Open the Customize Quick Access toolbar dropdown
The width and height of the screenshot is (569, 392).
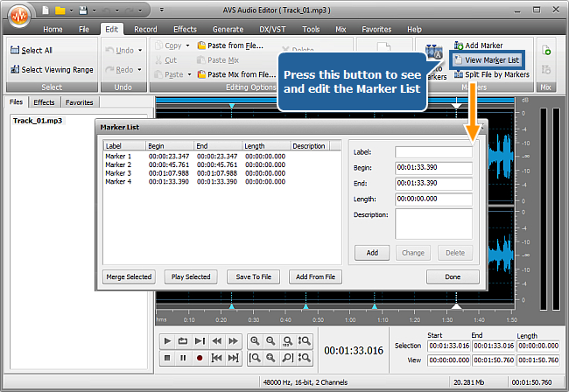162,10
